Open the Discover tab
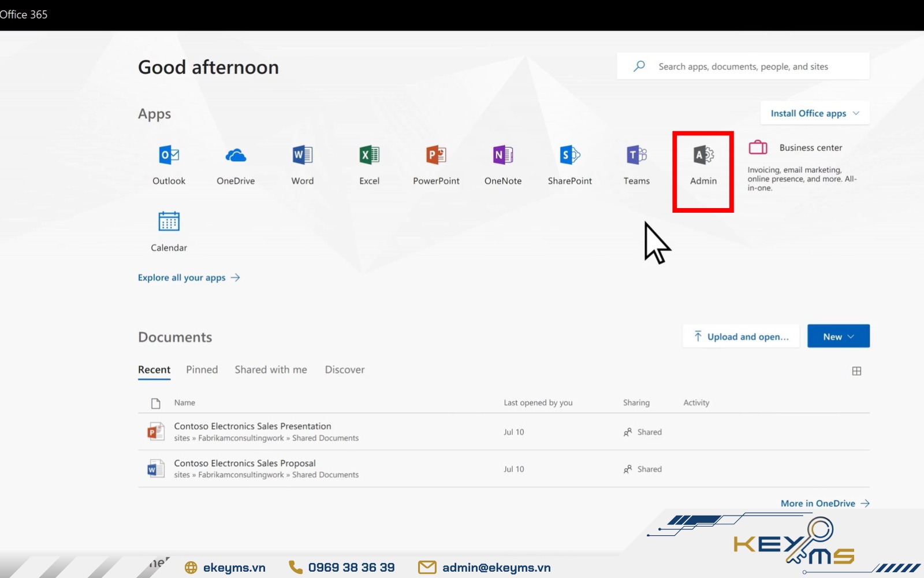924x578 pixels. point(345,370)
